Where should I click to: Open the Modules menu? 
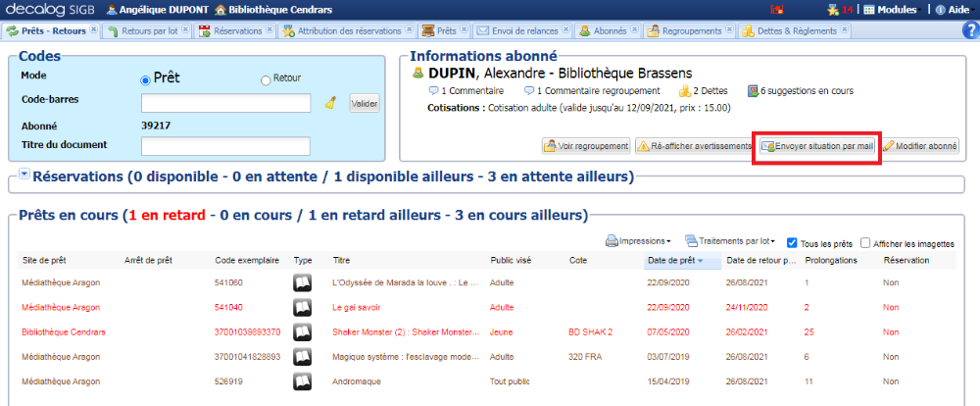tap(893, 10)
